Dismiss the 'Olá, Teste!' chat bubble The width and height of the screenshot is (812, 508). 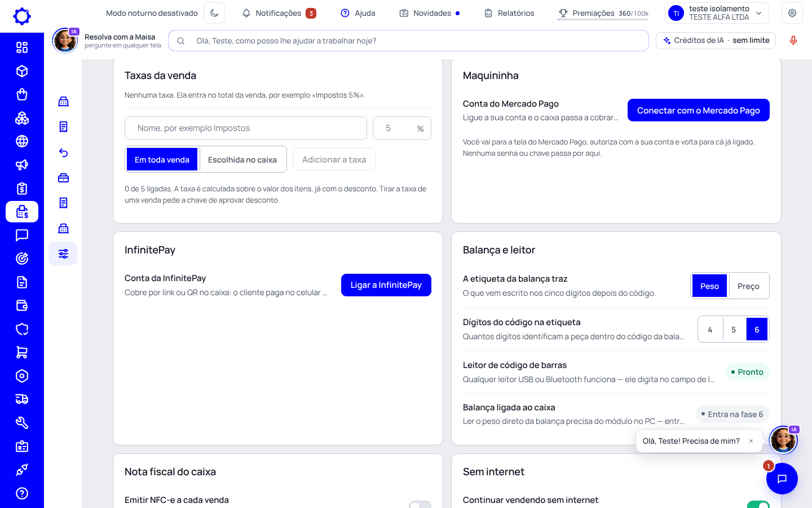pyautogui.click(x=751, y=441)
